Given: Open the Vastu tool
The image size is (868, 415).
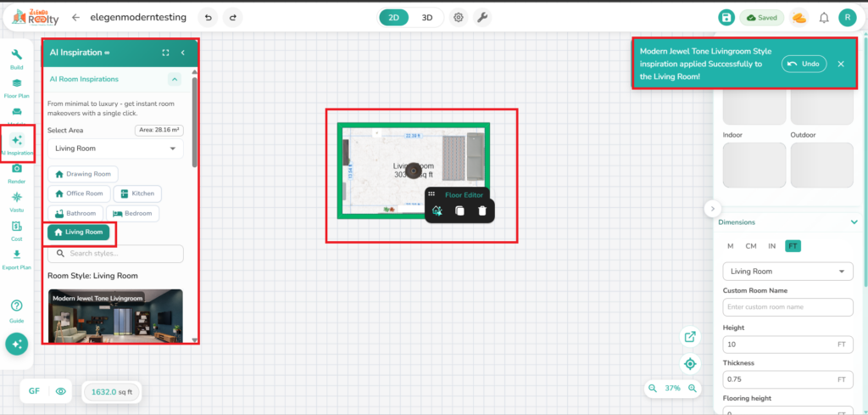Looking at the screenshot, I should click(x=17, y=201).
